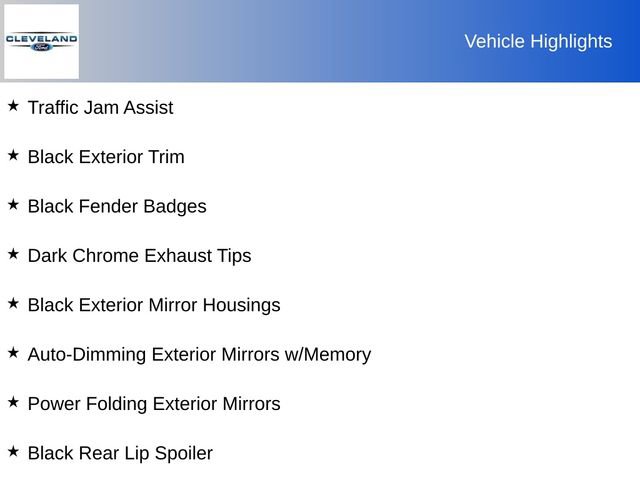
Task: Click the Black Exterior Trim text
Action: [x=106, y=157]
